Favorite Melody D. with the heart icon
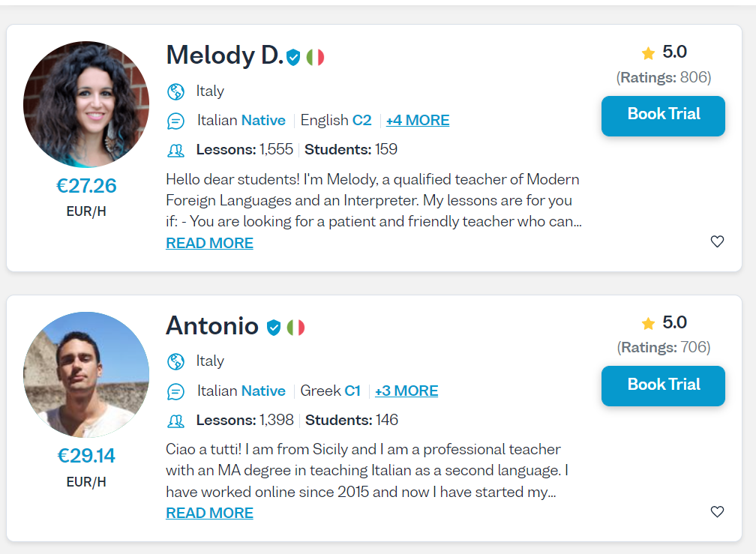This screenshot has width=756, height=554. pos(717,241)
